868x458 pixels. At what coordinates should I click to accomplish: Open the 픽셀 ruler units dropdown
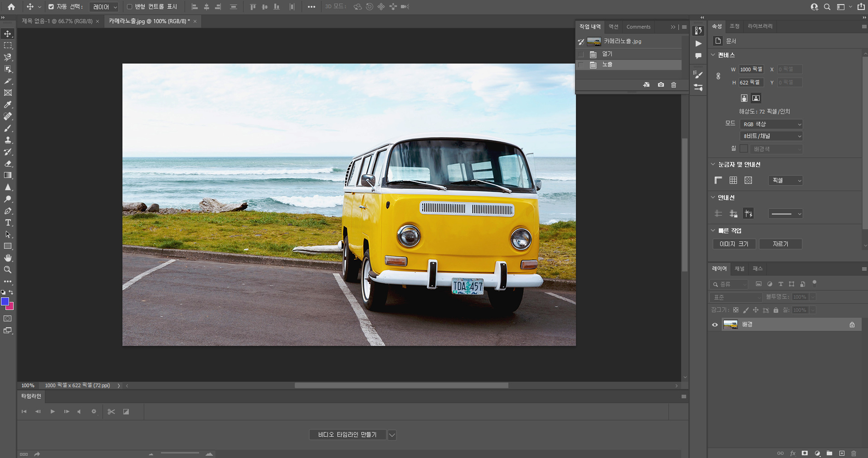tap(786, 180)
